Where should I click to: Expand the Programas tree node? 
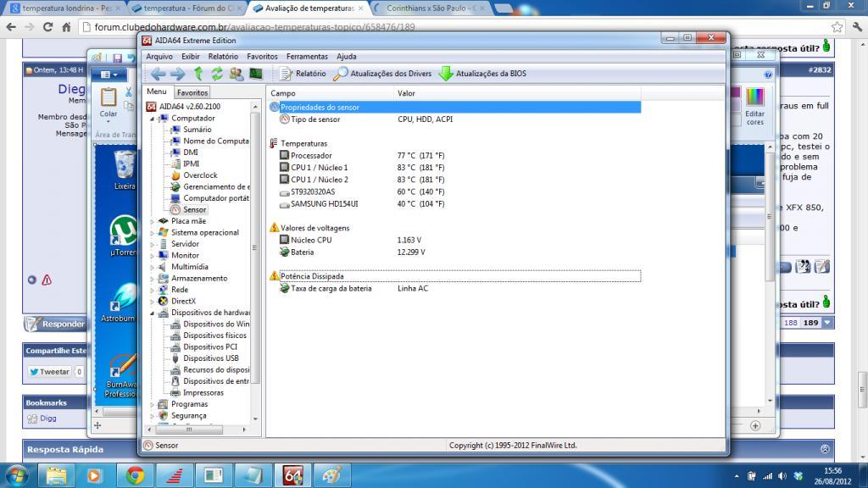click(153, 404)
